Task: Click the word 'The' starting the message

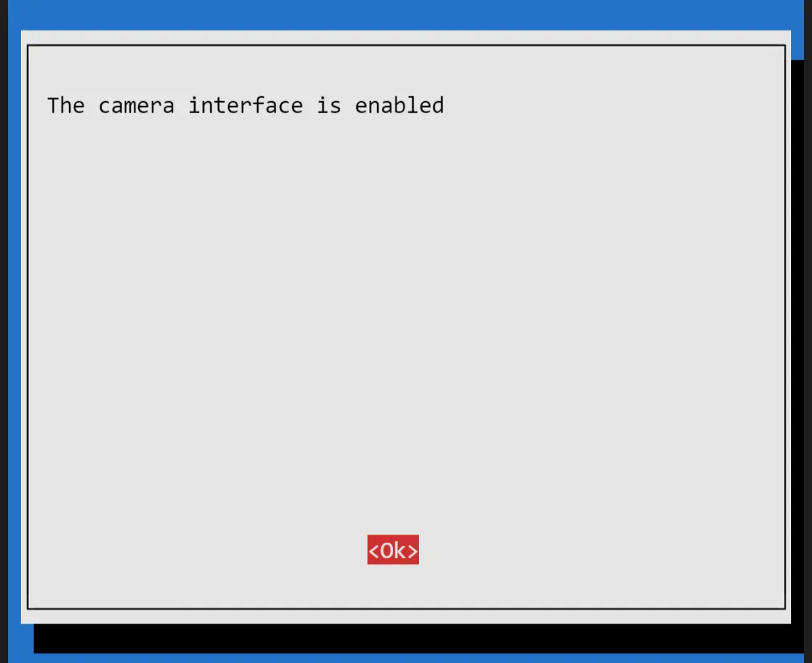Action: (x=66, y=105)
